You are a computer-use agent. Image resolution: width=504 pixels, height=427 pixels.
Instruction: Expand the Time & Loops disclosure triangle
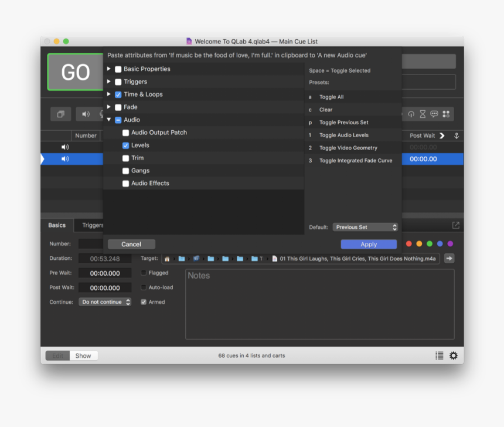coord(109,94)
